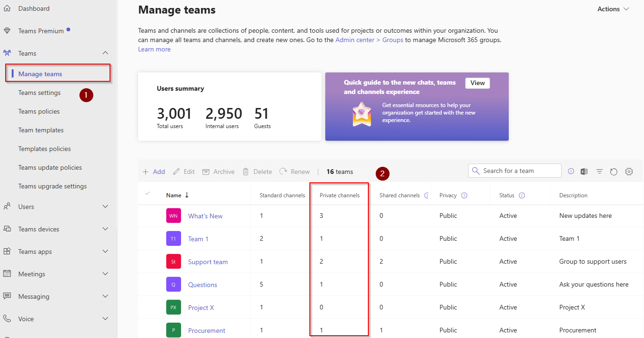
Task: Click the info circle beside the search box
Action: pos(571,171)
